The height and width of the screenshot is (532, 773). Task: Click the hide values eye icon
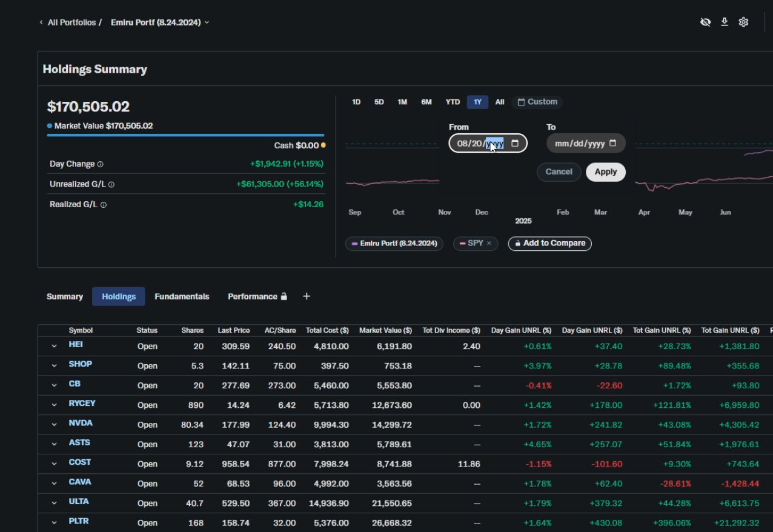pyautogui.click(x=705, y=22)
